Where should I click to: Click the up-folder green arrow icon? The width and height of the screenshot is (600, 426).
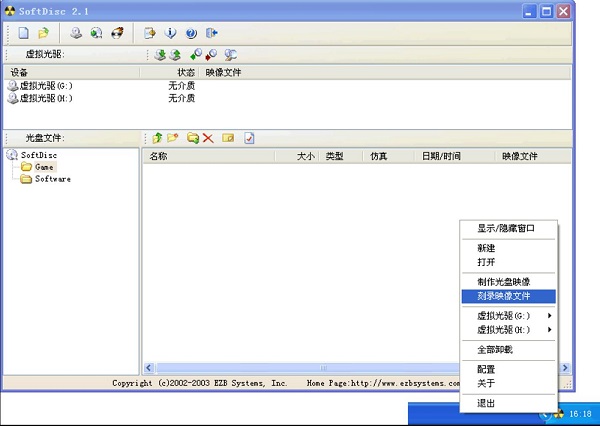pyautogui.click(x=157, y=137)
